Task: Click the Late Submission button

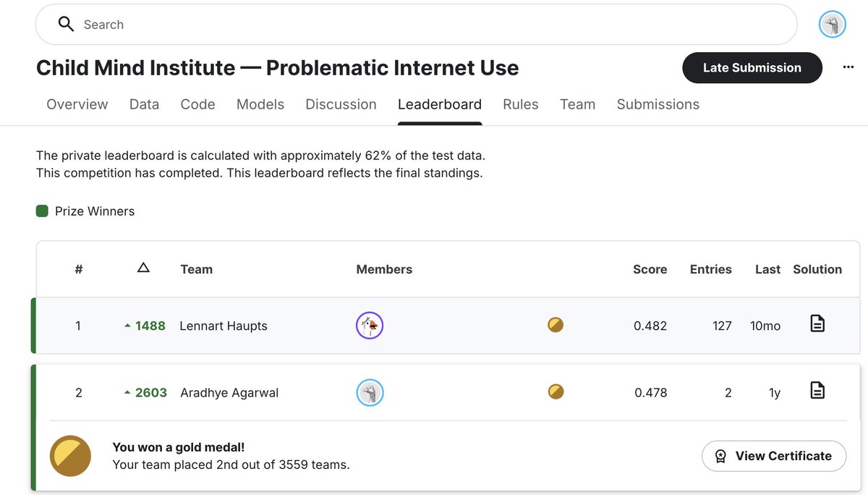Action: (752, 67)
